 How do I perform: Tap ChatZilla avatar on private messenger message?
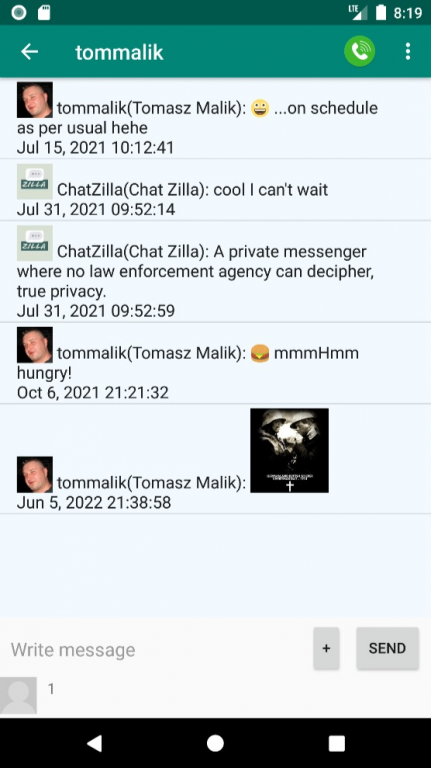click(x=35, y=243)
